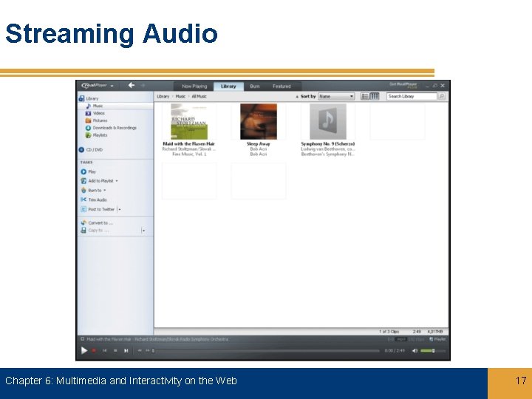Select Symphony No. 9 (Scherzo) thumbnail
The image size is (532, 399).
(328, 121)
